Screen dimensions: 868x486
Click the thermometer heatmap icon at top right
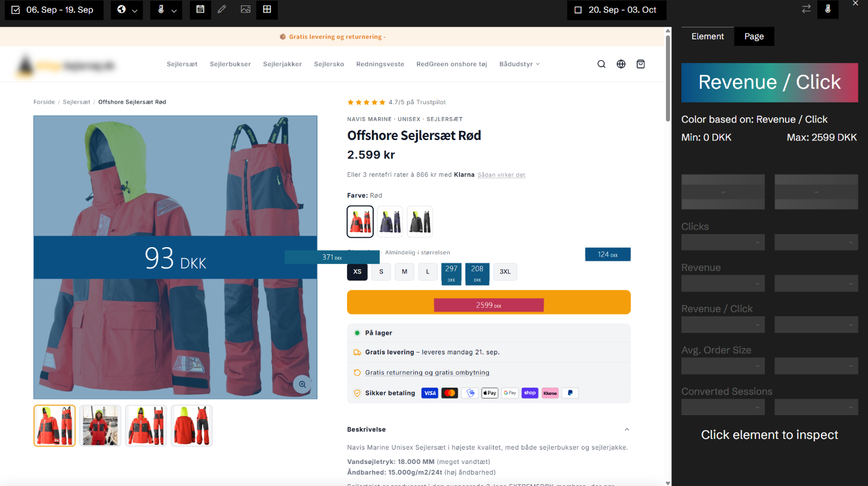827,9
